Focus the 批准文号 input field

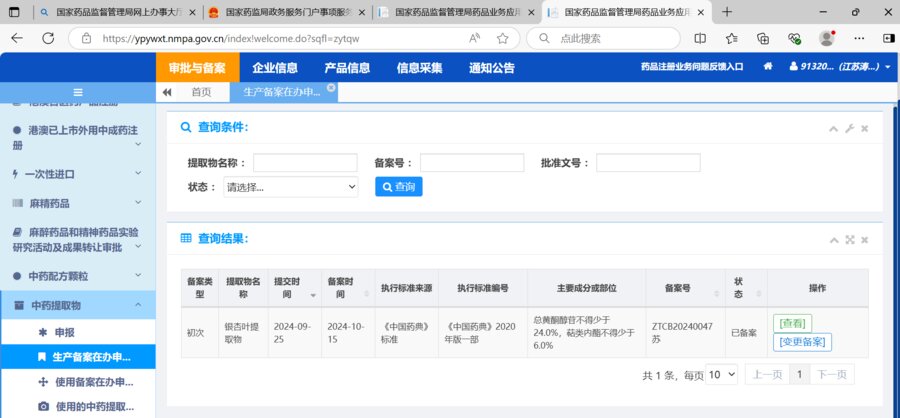649,163
